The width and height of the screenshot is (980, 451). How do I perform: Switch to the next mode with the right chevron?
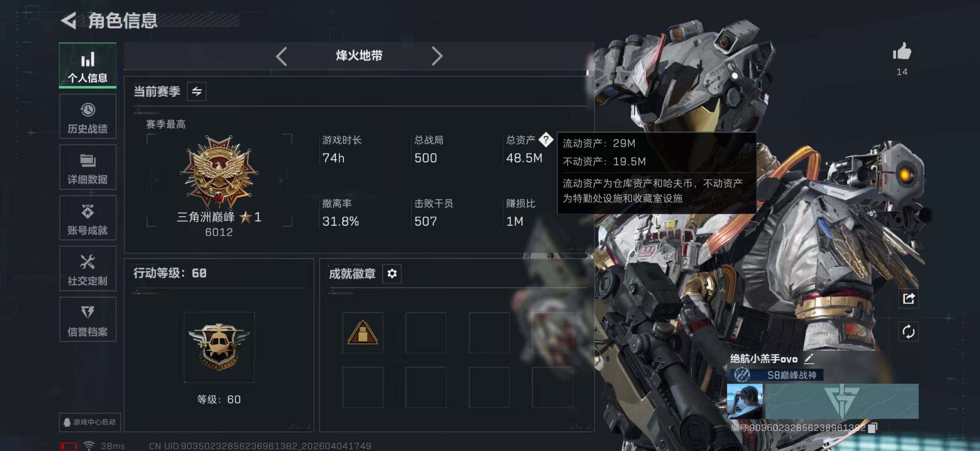[437, 56]
